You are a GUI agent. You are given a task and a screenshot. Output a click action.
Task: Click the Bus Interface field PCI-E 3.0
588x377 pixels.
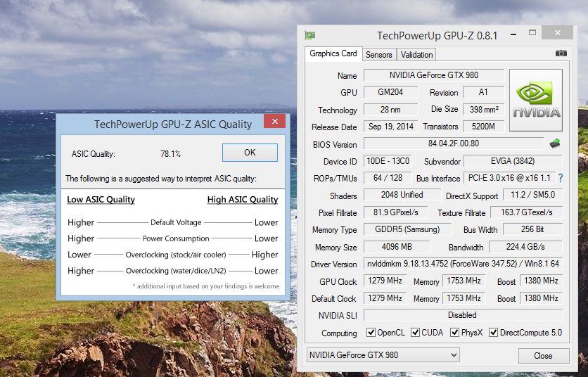509,178
